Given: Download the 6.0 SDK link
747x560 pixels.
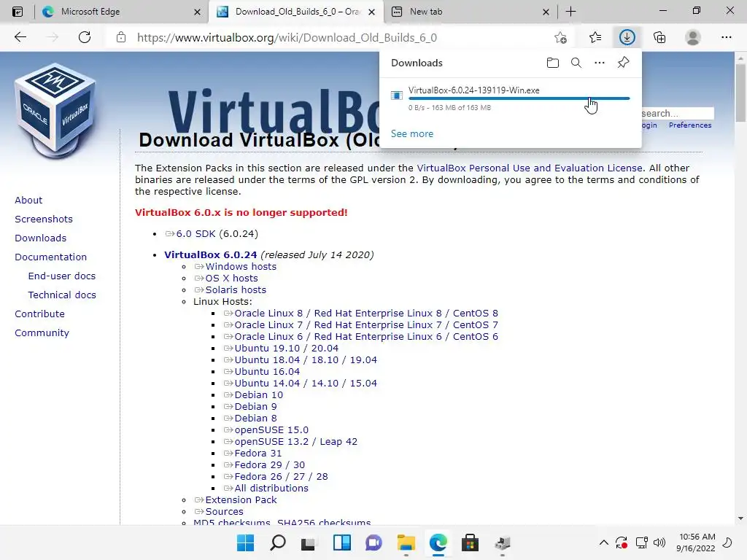Looking at the screenshot, I should tap(196, 234).
